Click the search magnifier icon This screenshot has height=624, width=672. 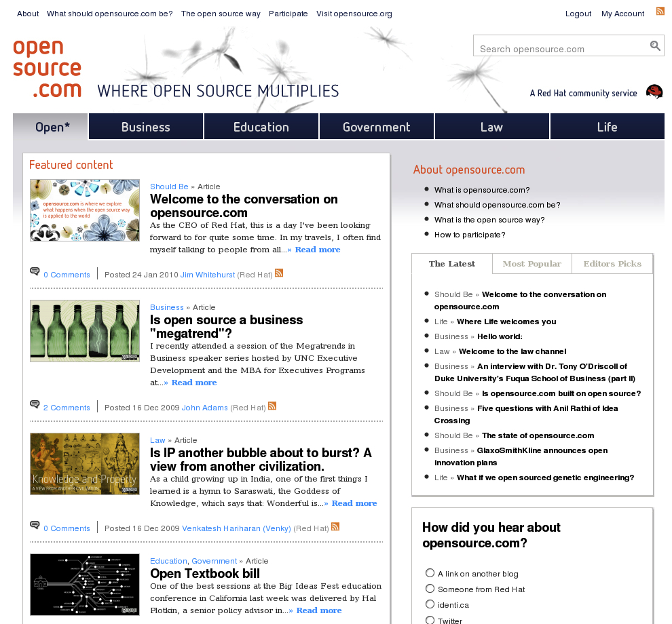click(x=654, y=45)
